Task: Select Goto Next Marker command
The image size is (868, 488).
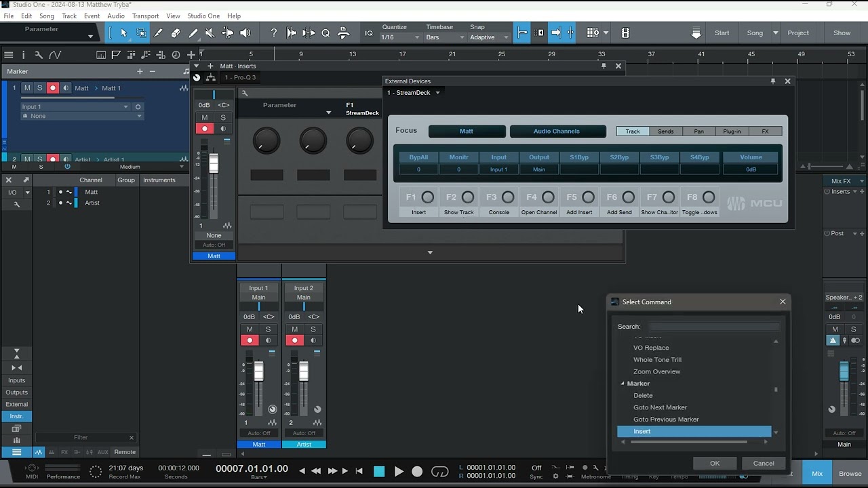Action: pos(660,407)
